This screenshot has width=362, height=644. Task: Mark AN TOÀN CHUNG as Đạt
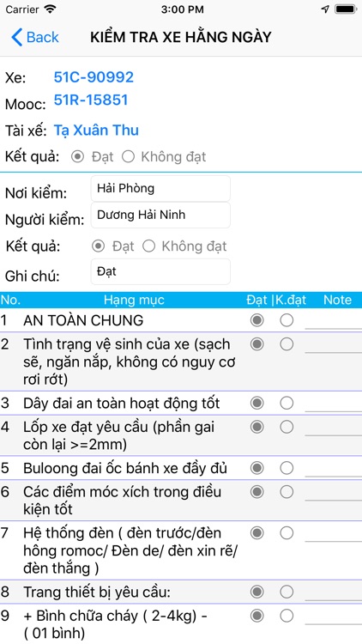(257, 320)
